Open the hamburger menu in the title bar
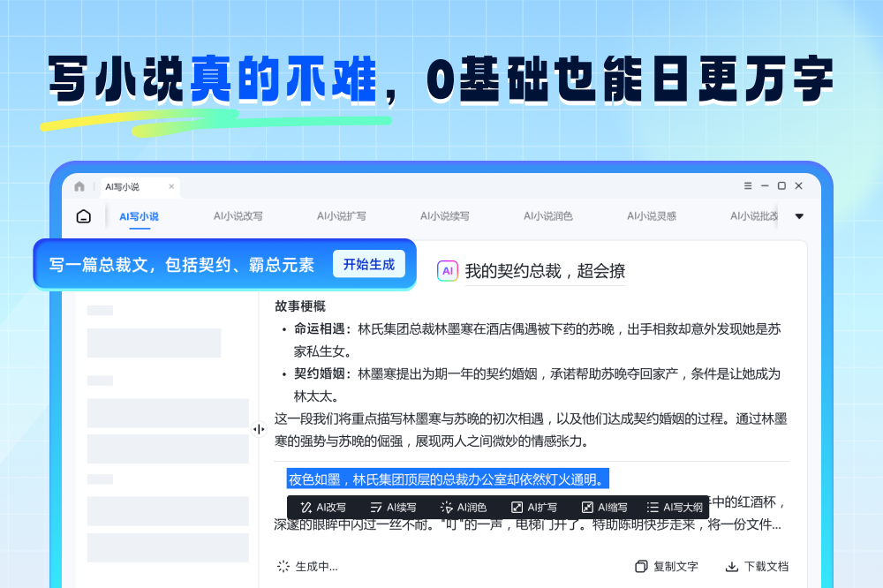883x588 pixels. point(748,186)
